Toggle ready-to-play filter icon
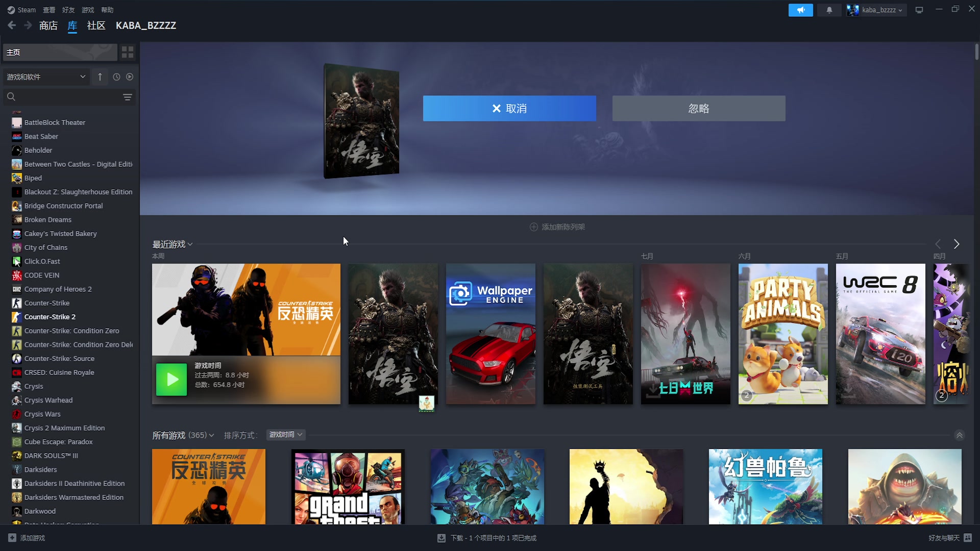Screen dimensions: 980x551 click(x=130, y=77)
